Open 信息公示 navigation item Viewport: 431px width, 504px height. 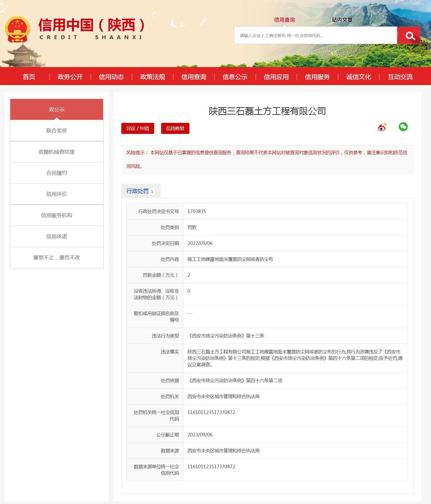(235, 77)
